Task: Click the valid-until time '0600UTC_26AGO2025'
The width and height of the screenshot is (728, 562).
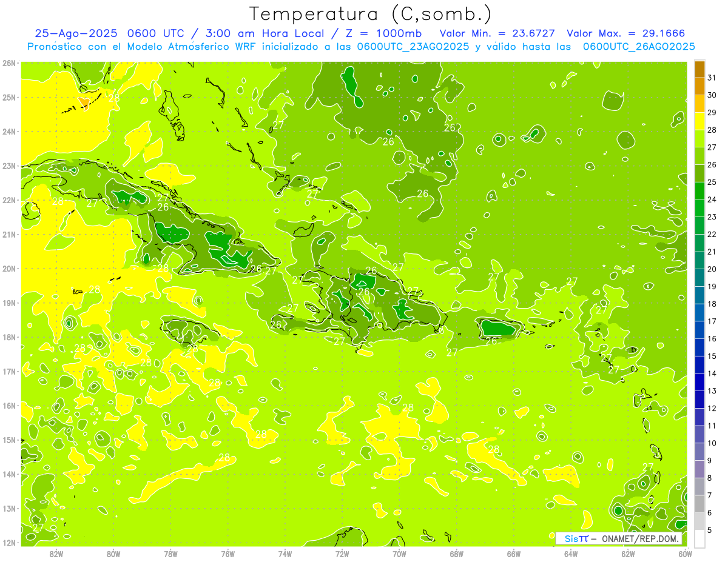Action: pos(639,47)
